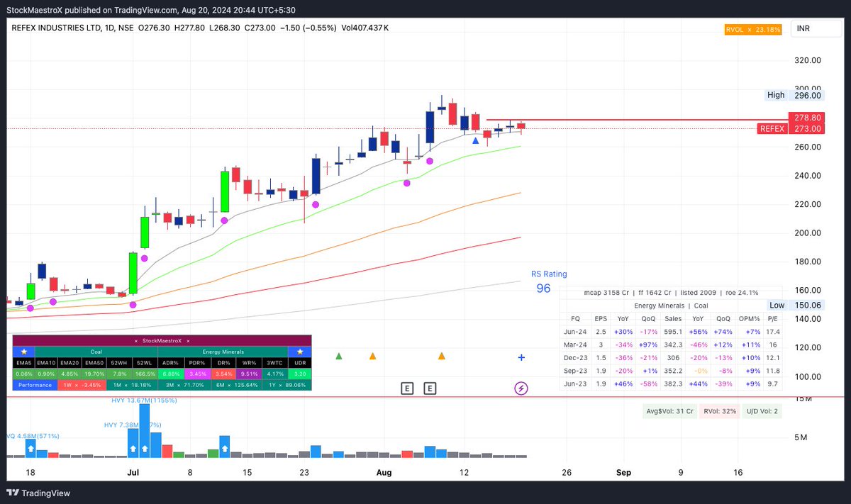Click the REFEX 273.00 price tag
The image size is (851, 504).
tap(790, 128)
